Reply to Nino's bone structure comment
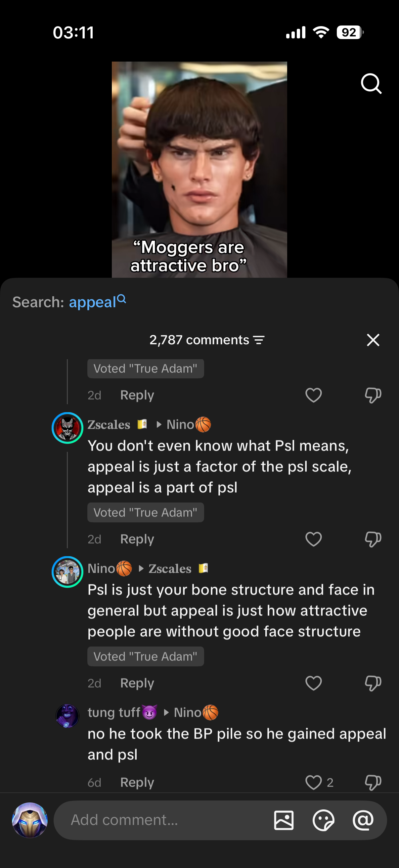The height and width of the screenshot is (868, 399). coord(137,683)
